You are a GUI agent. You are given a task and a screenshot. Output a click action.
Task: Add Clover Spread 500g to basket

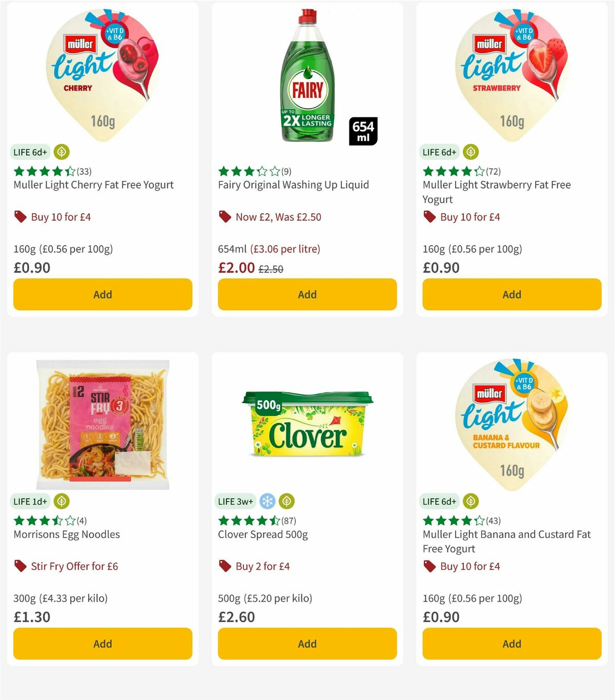click(307, 644)
